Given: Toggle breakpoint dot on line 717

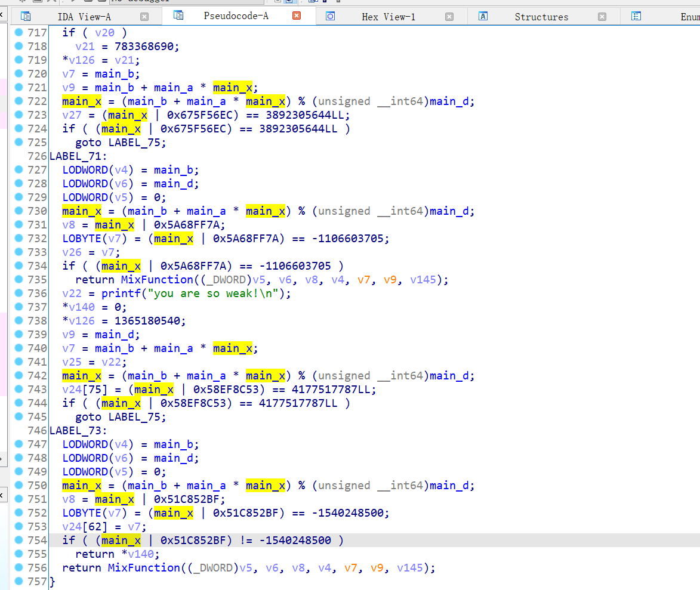Looking at the screenshot, I should (18, 32).
